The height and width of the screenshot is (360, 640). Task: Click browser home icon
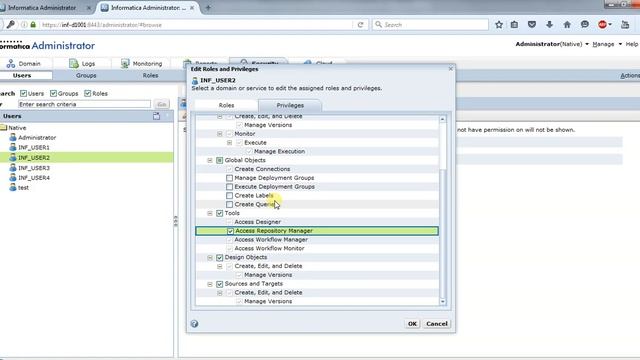click(567, 24)
